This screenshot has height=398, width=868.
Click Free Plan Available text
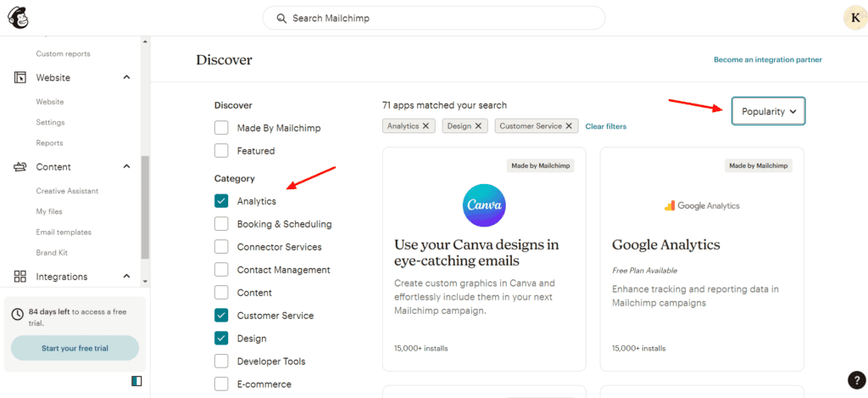(645, 271)
